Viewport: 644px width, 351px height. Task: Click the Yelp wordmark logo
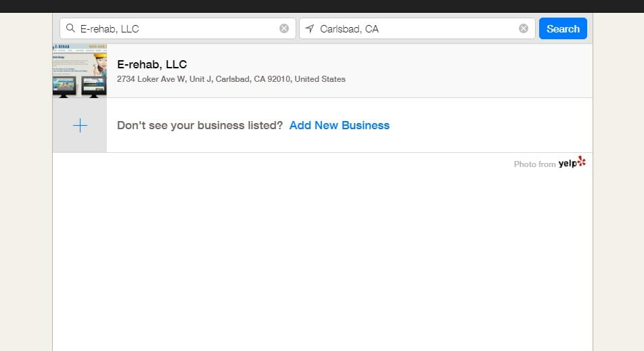click(567, 164)
